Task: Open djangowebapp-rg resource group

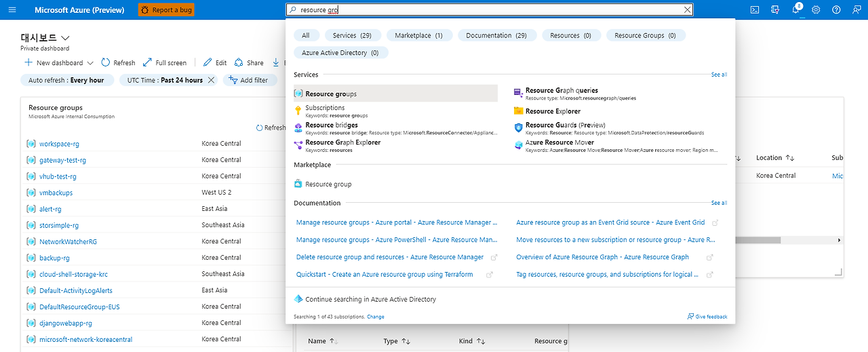Action: 66,323
